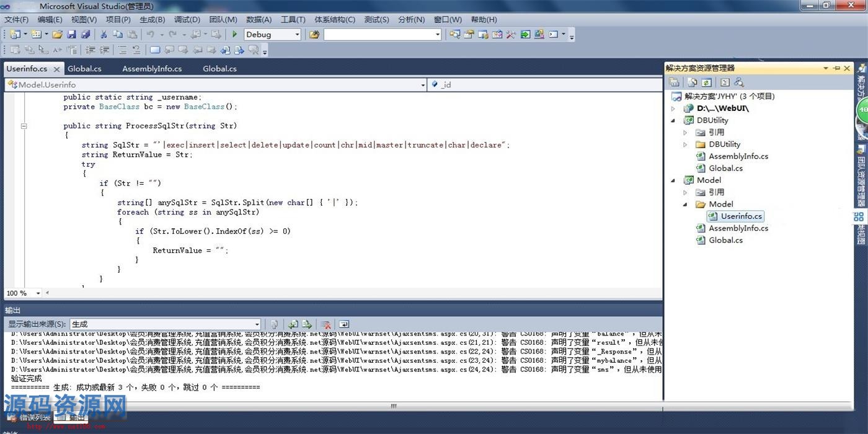Toggle word wrap in the Output panel
Viewport: 868px width, 434px height.
(x=344, y=324)
